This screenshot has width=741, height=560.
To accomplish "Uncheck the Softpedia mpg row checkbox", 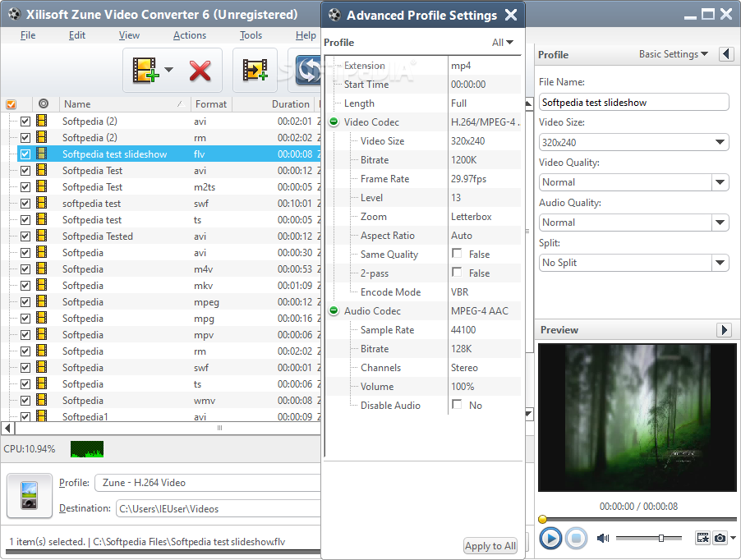I will click(25, 319).
